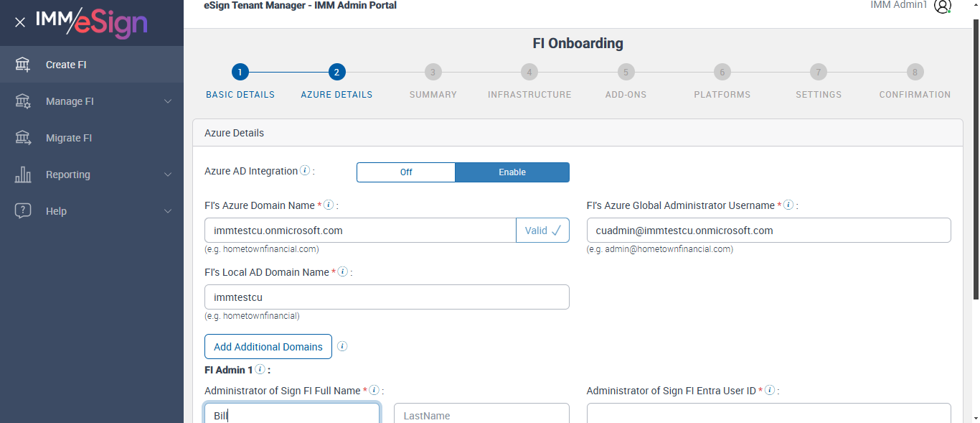Click the hint text e.g. hometownfinancial.com
Viewport: 980px width, 423px height.
coord(262,249)
